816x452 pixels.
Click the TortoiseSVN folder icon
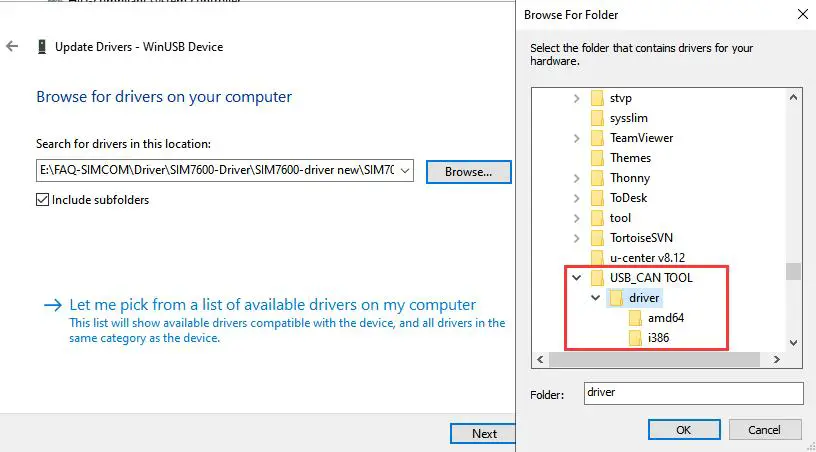coord(597,238)
